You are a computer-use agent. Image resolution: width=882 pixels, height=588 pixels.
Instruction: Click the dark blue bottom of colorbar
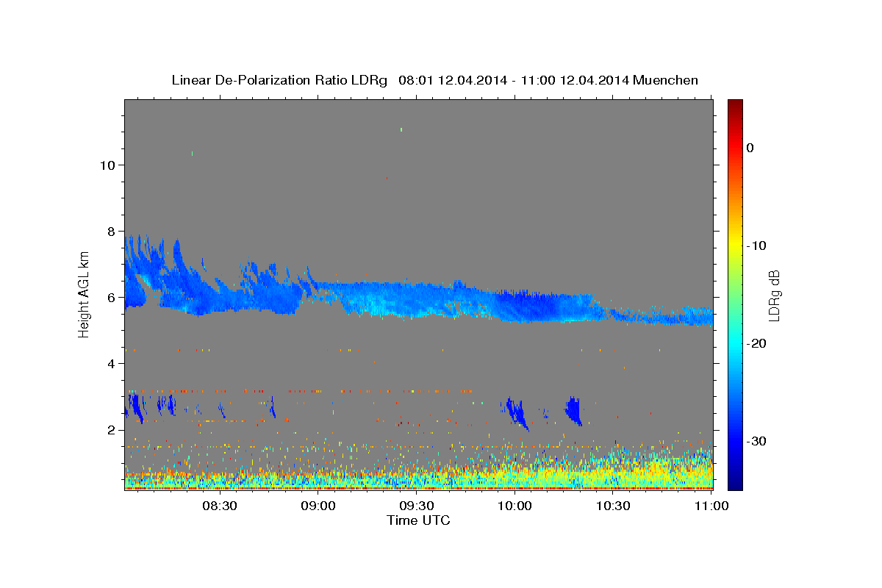(x=735, y=482)
